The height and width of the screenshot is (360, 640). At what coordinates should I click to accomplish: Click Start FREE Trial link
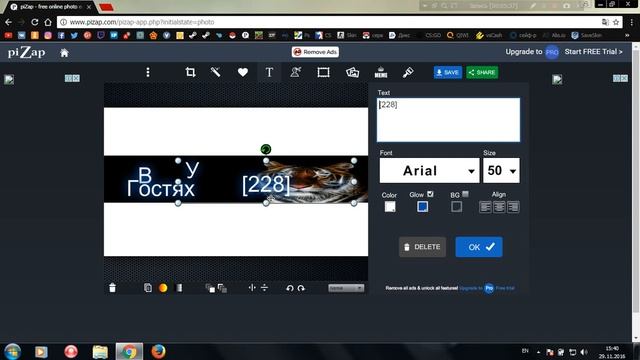(x=593, y=52)
